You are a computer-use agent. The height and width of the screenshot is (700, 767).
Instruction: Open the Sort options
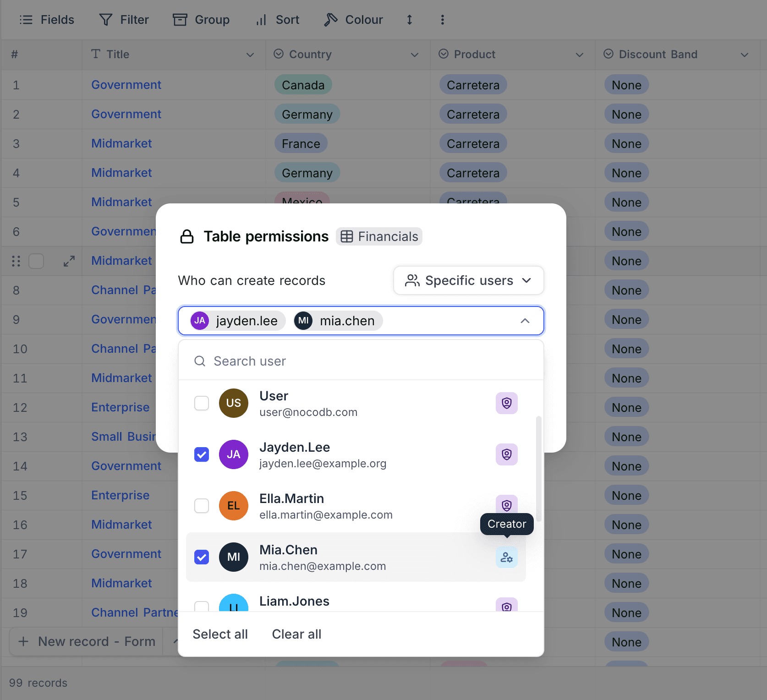click(x=277, y=20)
